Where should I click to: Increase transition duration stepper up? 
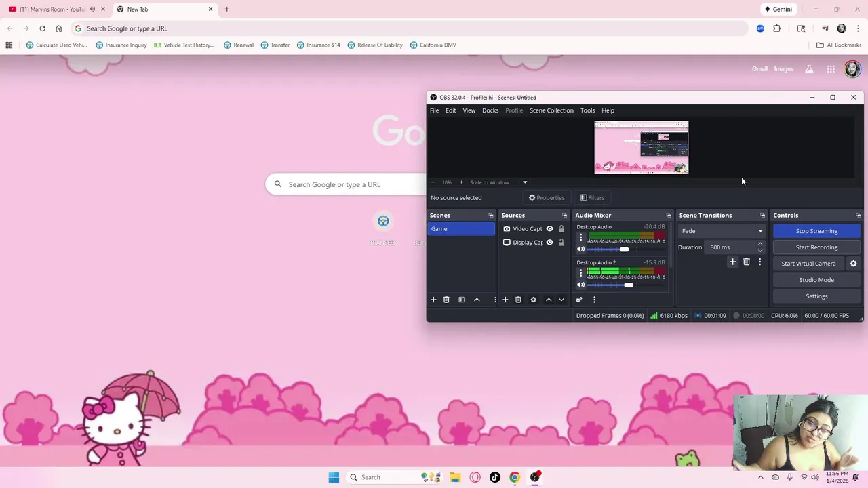[x=759, y=244]
